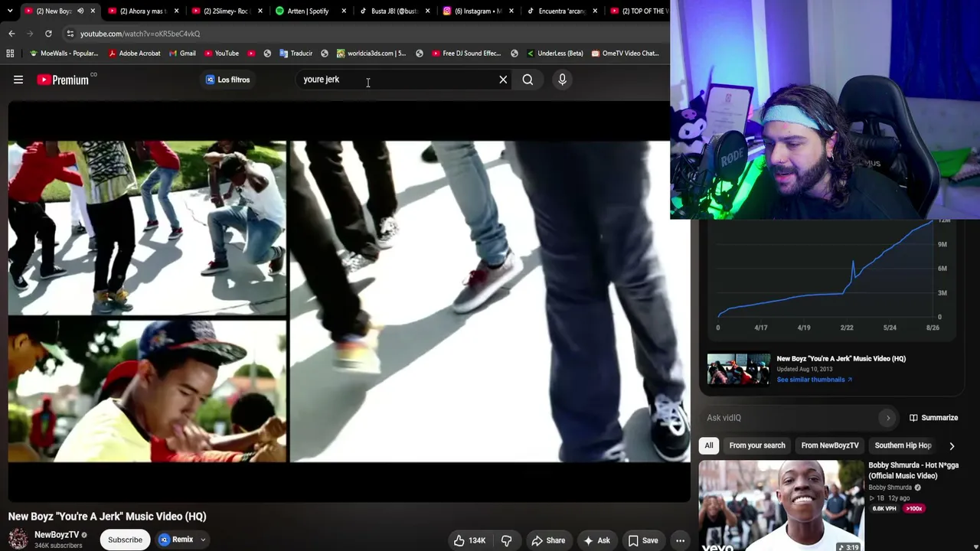Open the Bobby Shmurda video thumbnail
The height and width of the screenshot is (551, 980).
[781, 506]
